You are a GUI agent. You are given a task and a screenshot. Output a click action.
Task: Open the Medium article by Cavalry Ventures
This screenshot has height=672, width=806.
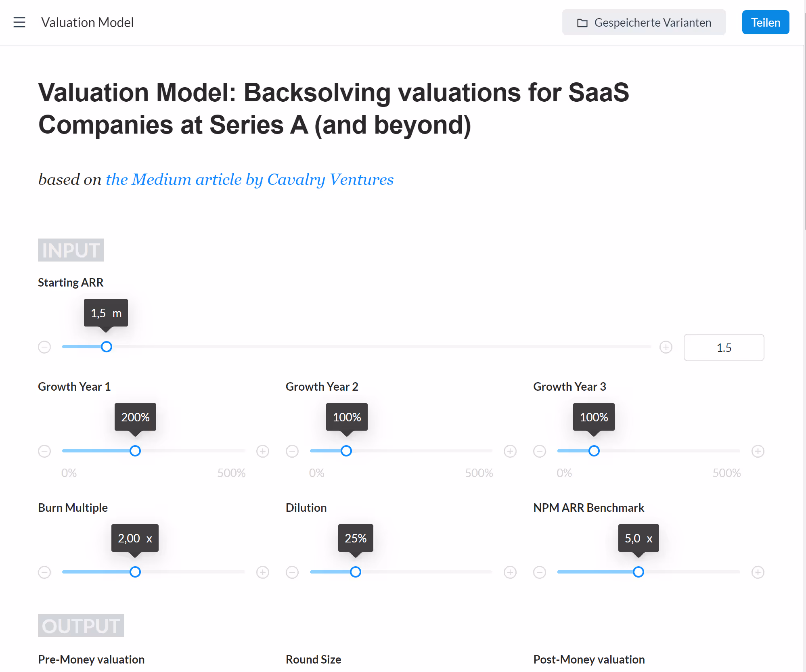pos(249,179)
